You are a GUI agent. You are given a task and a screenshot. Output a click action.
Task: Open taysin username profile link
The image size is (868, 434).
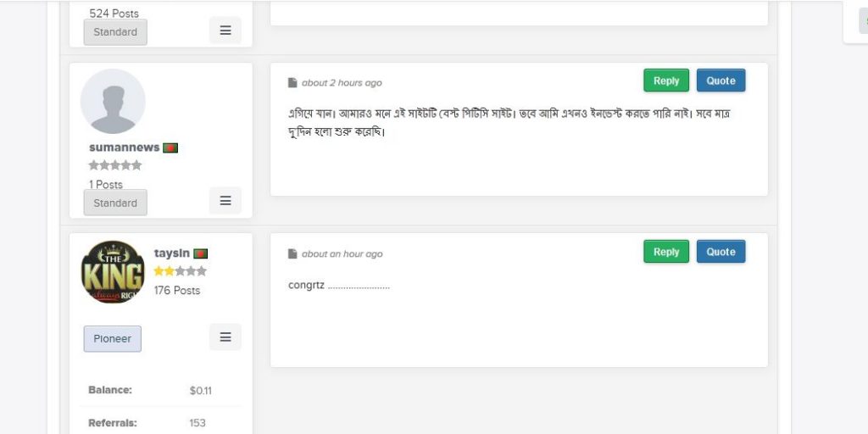pyautogui.click(x=172, y=253)
